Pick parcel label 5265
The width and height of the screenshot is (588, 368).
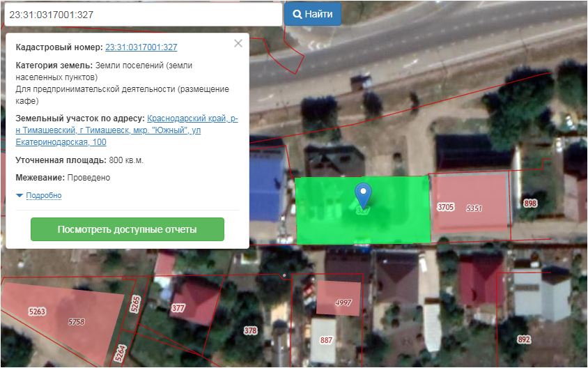(136, 304)
